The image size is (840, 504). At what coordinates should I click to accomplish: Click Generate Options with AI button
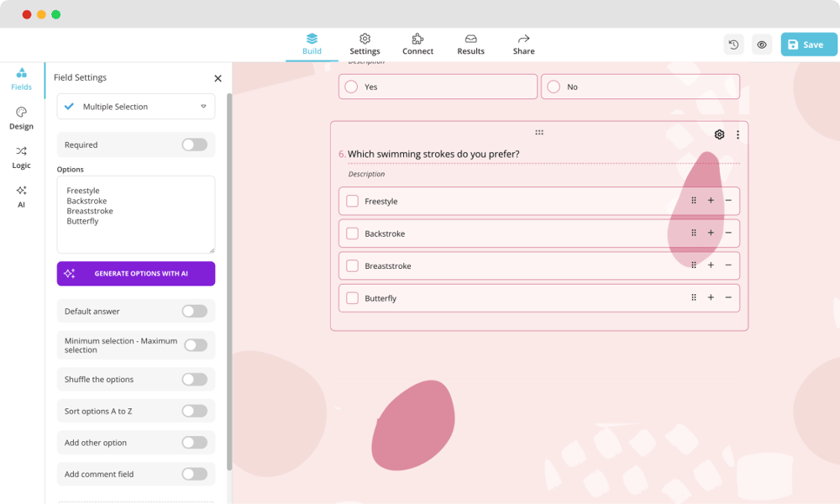(136, 274)
